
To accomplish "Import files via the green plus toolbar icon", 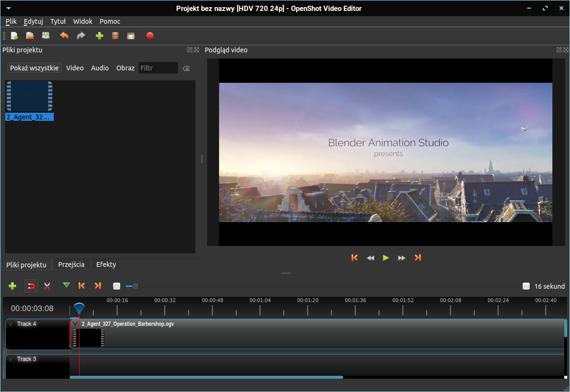I will [99, 36].
